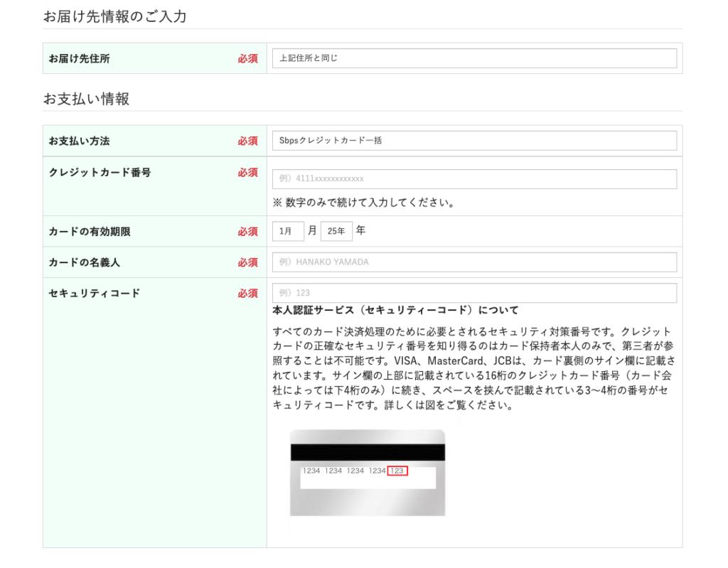Viewport: 728px width, 568px height.
Task: Click 必須 badge beside カードの有効期限
Action: pyautogui.click(x=247, y=232)
